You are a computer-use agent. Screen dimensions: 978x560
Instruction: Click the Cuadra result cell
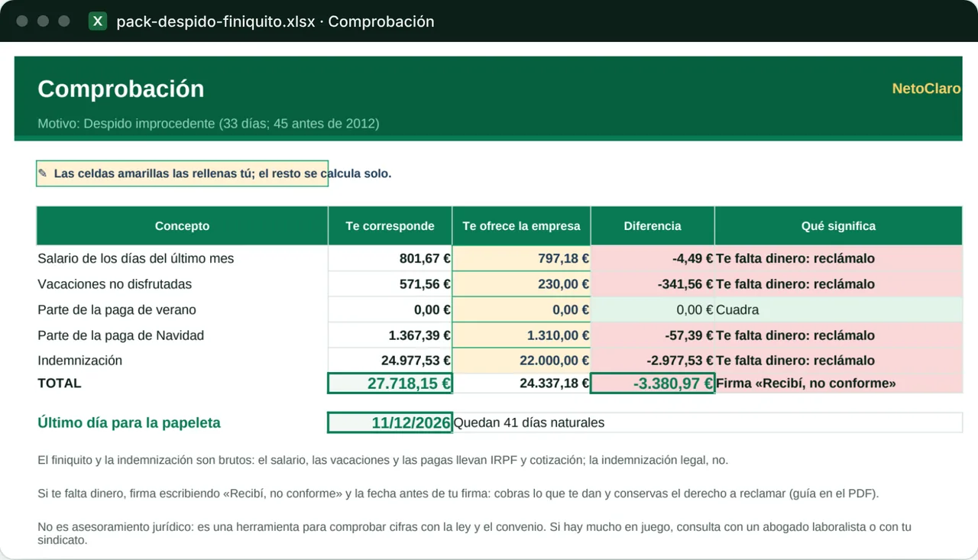pyautogui.click(x=838, y=309)
